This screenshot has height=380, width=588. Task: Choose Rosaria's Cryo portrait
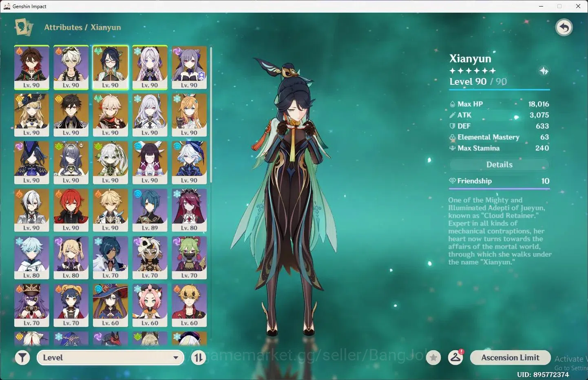[x=189, y=210]
